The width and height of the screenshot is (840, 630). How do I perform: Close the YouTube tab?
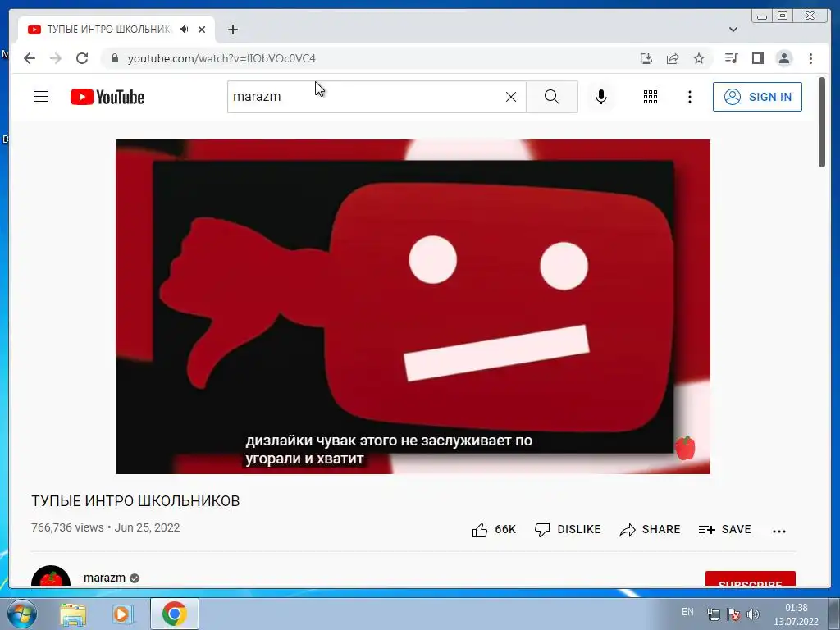(202, 30)
